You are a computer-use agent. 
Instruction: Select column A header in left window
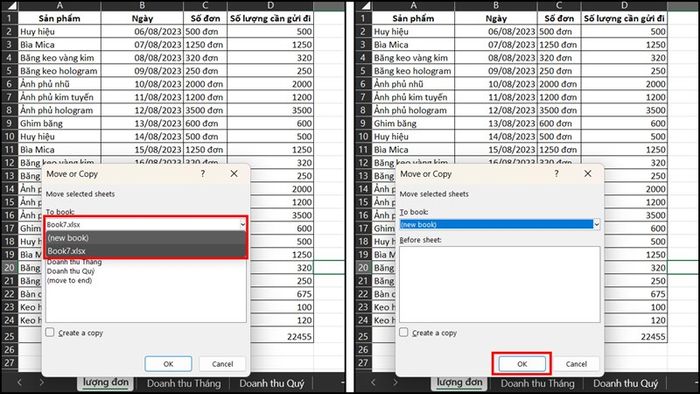point(59,6)
